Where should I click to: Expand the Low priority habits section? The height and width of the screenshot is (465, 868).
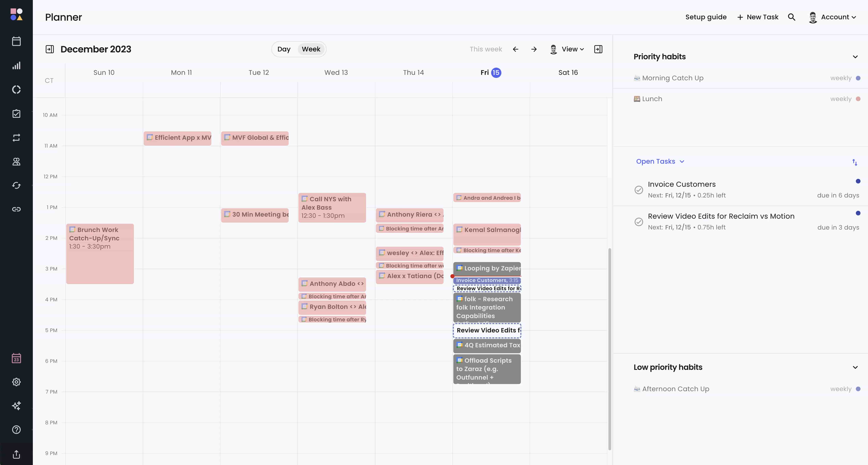(855, 367)
